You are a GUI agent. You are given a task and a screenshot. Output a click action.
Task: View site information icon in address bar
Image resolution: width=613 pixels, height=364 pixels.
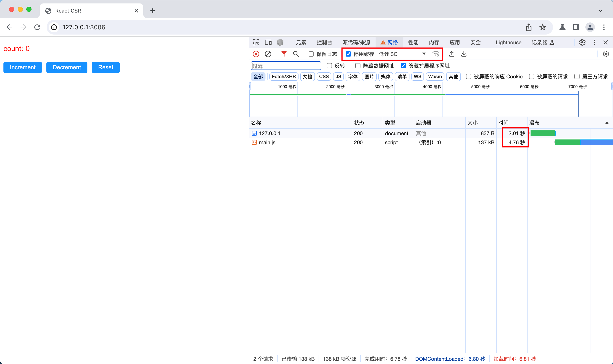tap(54, 27)
